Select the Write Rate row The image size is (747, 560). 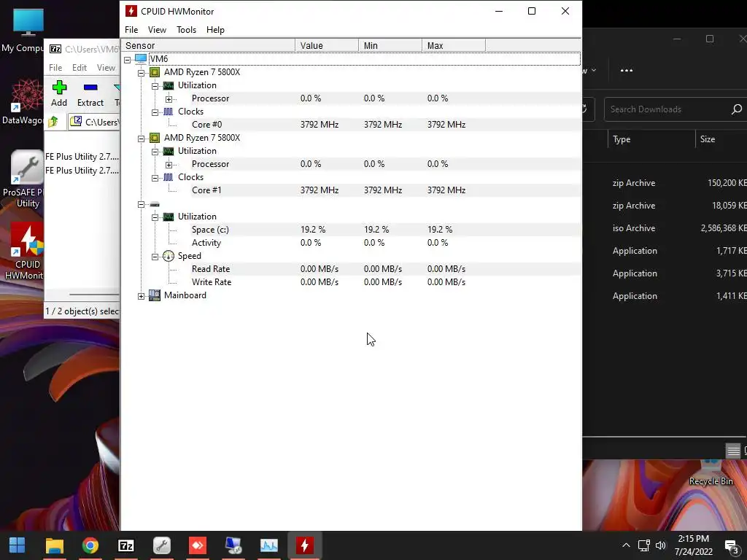(x=351, y=282)
